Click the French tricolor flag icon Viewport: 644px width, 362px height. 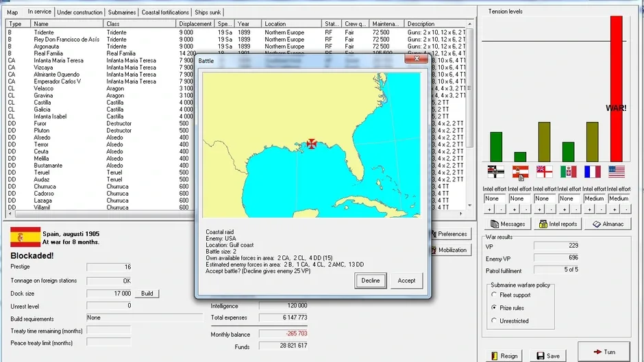(592, 172)
